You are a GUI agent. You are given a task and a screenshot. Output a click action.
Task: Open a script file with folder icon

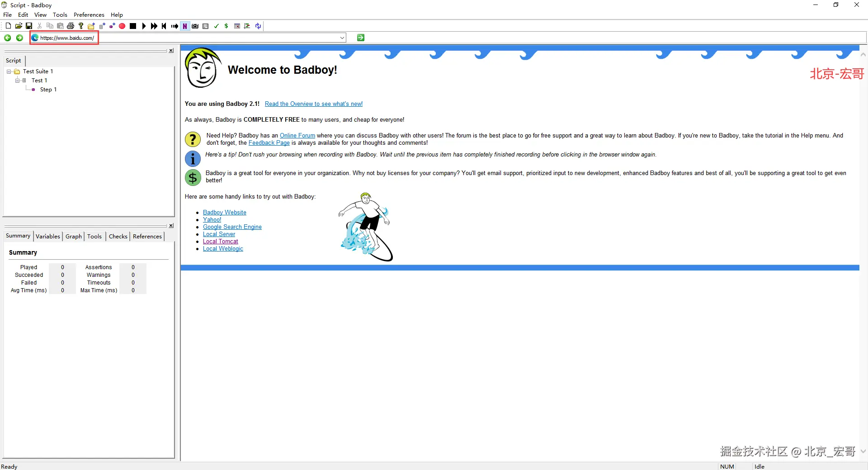(x=19, y=26)
